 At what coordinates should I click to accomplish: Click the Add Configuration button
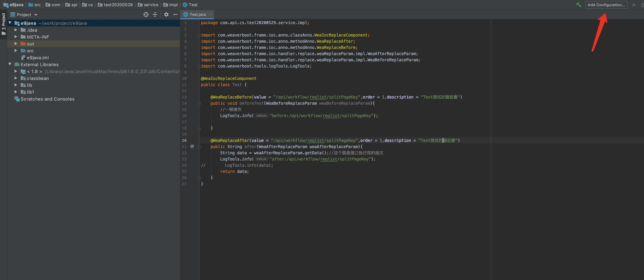tap(606, 5)
